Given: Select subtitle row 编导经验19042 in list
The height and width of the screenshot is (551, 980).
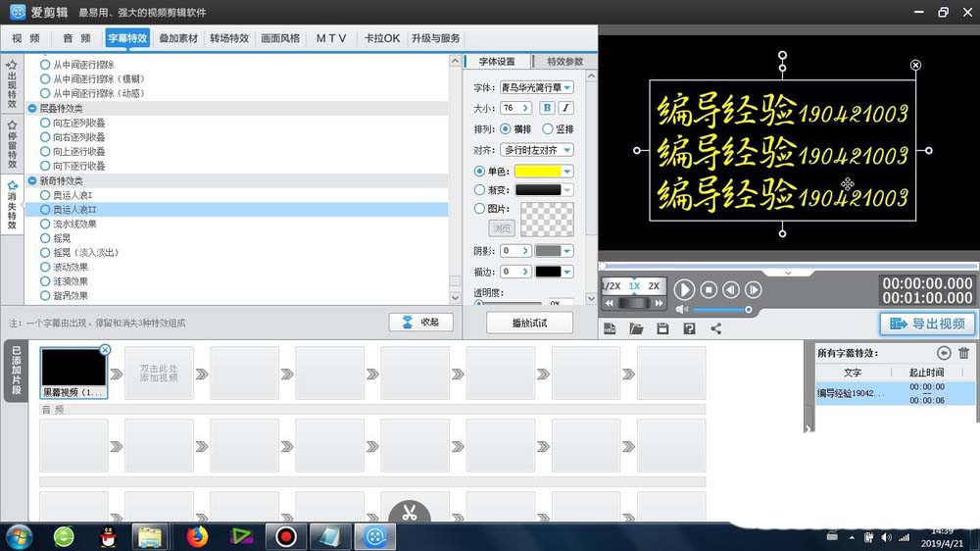Looking at the screenshot, I should [895, 393].
